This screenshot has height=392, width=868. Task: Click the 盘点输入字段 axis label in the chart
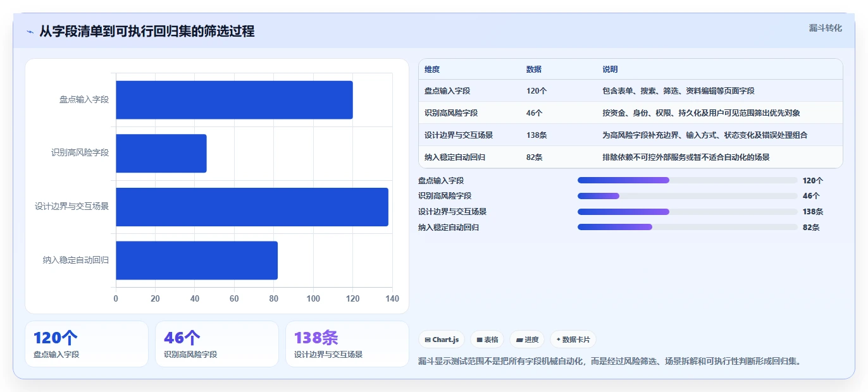click(x=84, y=100)
